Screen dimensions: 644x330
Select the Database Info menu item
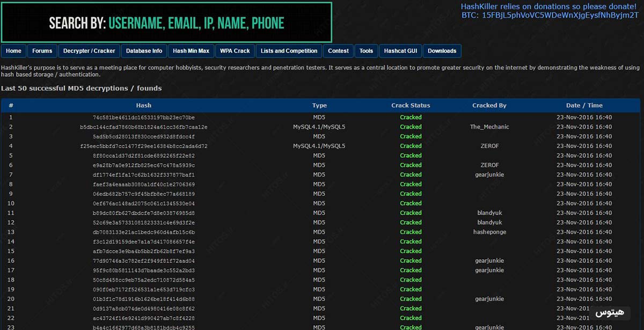point(144,51)
